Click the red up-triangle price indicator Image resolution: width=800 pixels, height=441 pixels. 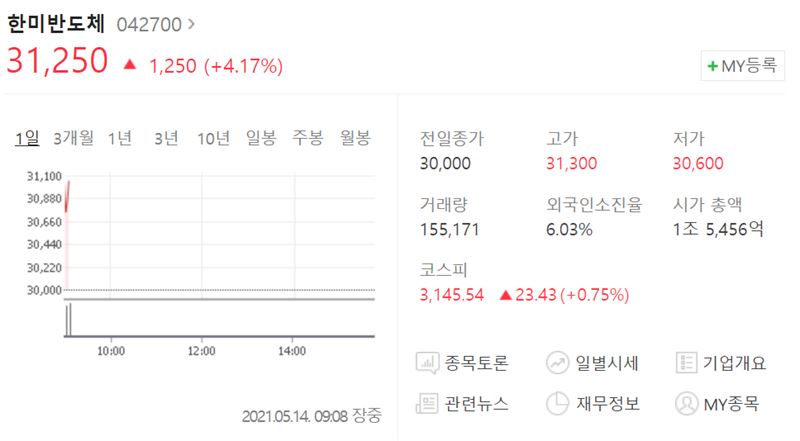(x=130, y=64)
